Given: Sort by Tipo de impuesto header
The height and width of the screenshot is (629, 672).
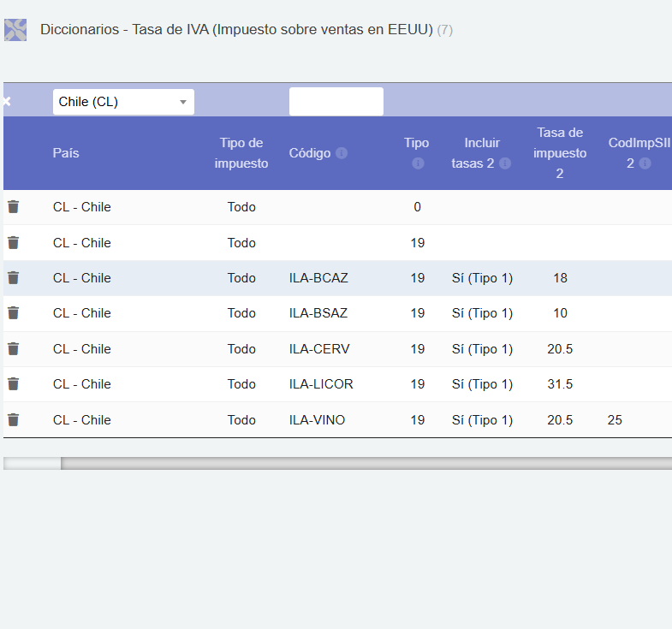Looking at the screenshot, I should point(241,153).
